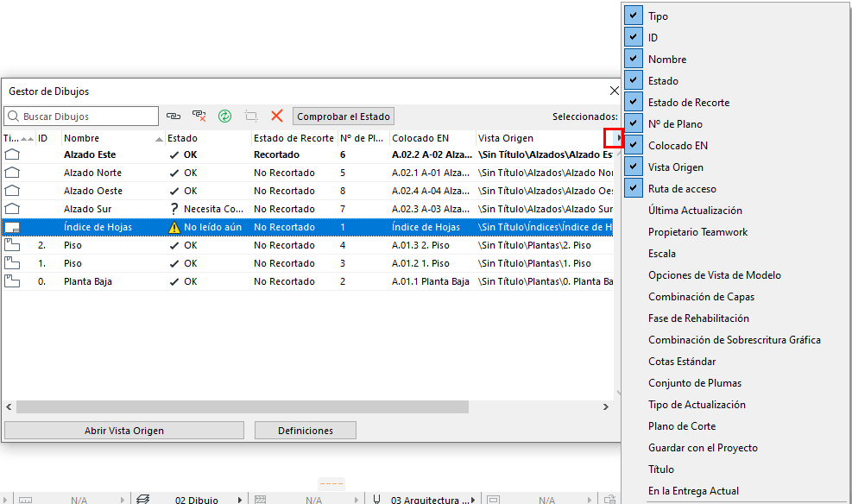The image size is (852, 504).
Task: Sort by the Colocado EN column header
Action: point(433,138)
